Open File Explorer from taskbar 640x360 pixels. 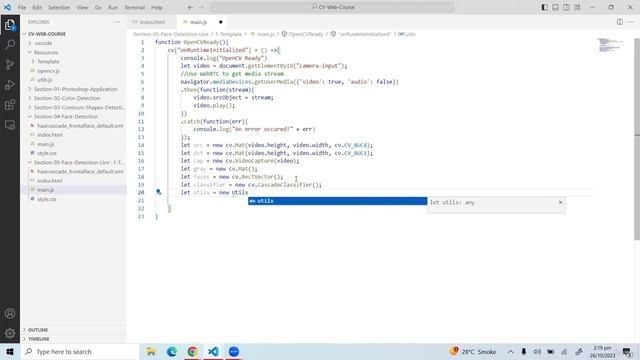(151, 351)
